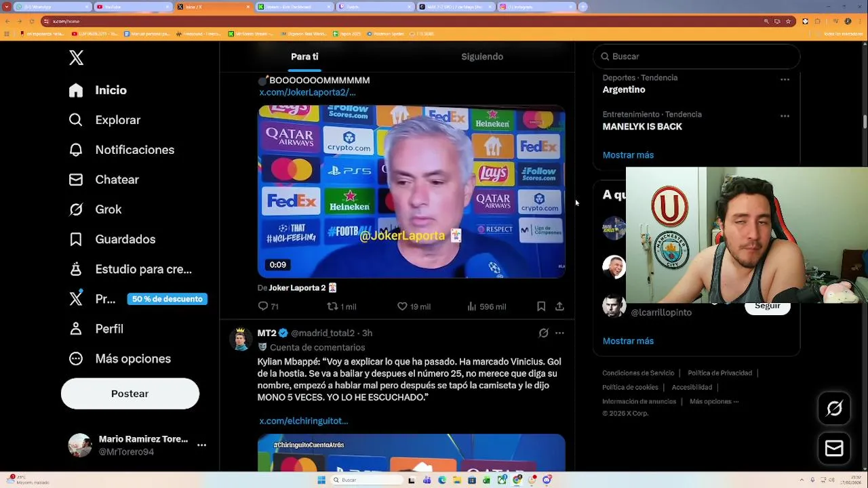Click the @madrid_total2 handle

323,333
